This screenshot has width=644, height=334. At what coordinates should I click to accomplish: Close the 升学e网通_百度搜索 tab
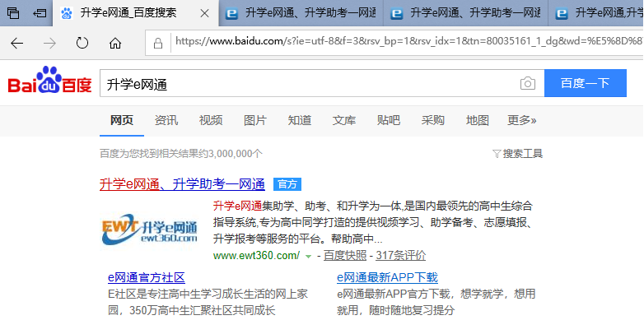(x=204, y=13)
